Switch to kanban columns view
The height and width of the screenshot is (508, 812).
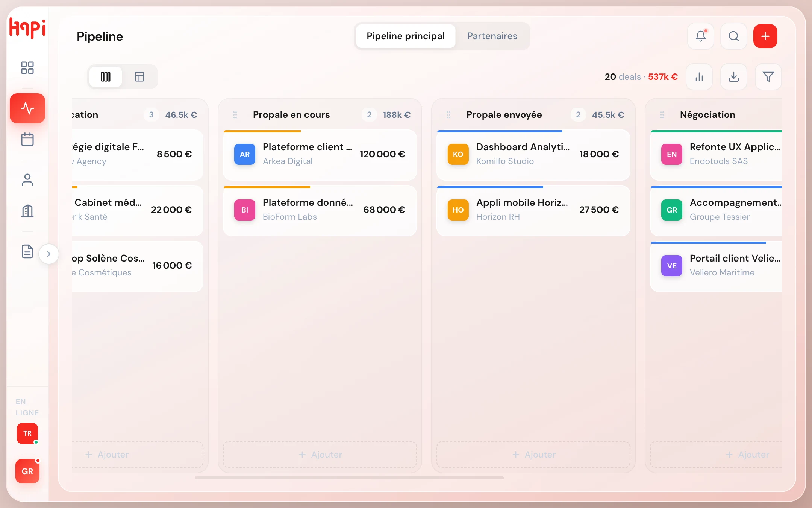pos(106,77)
